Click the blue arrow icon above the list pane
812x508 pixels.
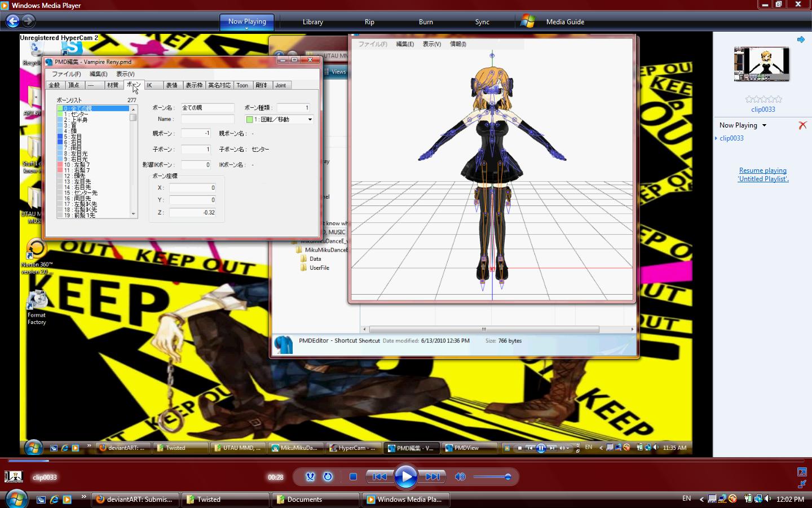(x=801, y=40)
